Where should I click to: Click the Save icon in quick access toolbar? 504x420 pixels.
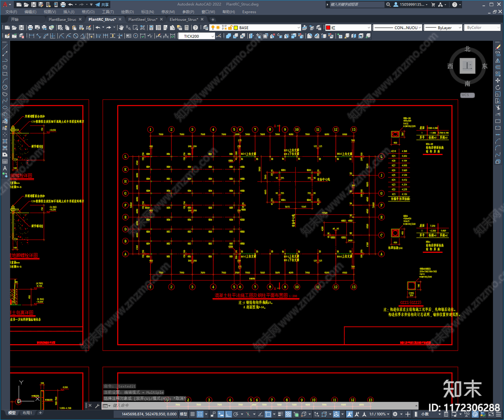point(33,4)
